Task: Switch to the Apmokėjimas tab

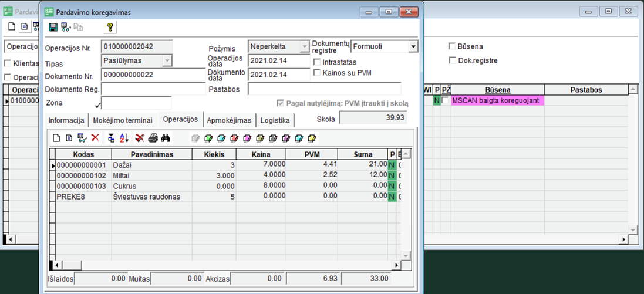Action: click(x=229, y=120)
